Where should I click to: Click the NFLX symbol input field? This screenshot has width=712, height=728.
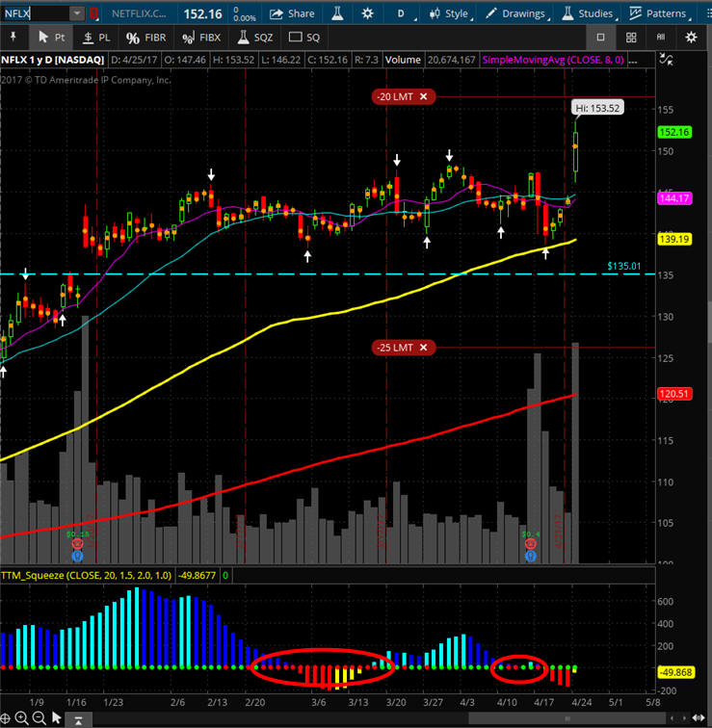tap(35, 13)
